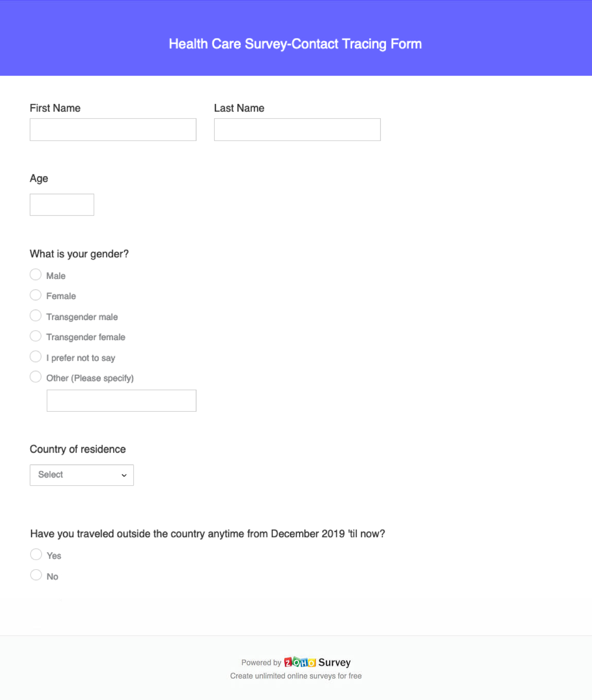Click the Zoho Survey logo
The width and height of the screenshot is (592, 700).
pos(300,662)
